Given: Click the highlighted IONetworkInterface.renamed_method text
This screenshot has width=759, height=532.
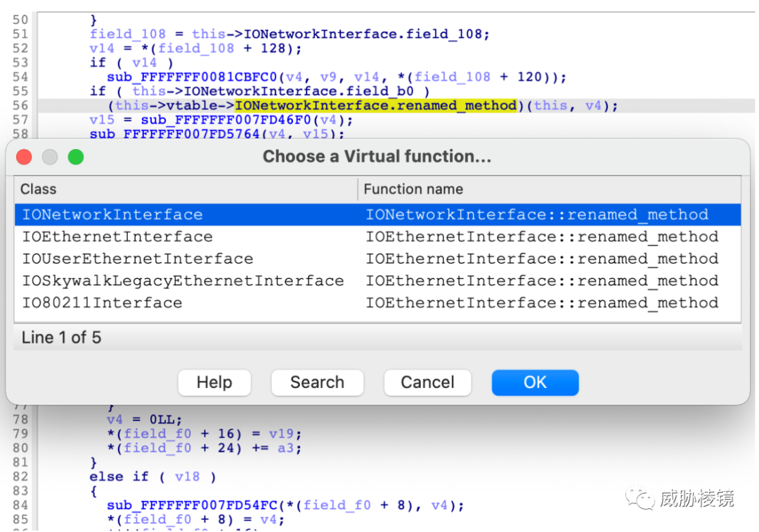Looking at the screenshot, I should pos(376,105).
